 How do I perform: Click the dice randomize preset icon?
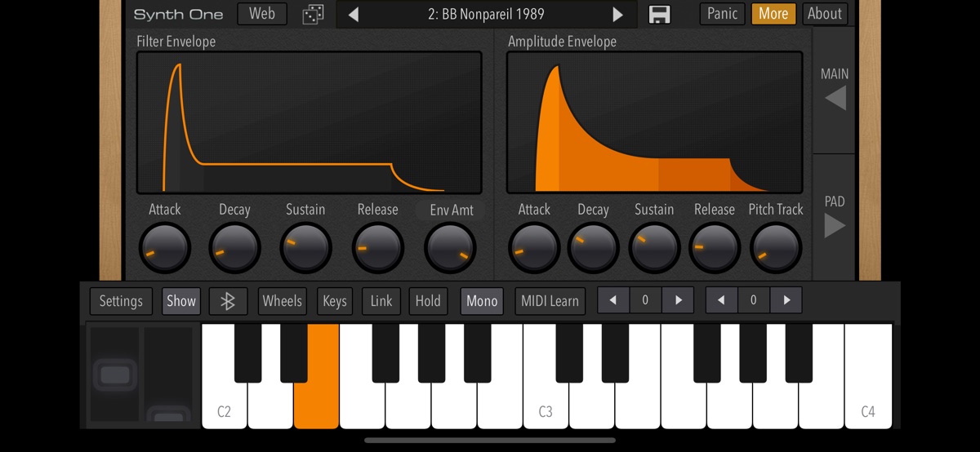313,14
